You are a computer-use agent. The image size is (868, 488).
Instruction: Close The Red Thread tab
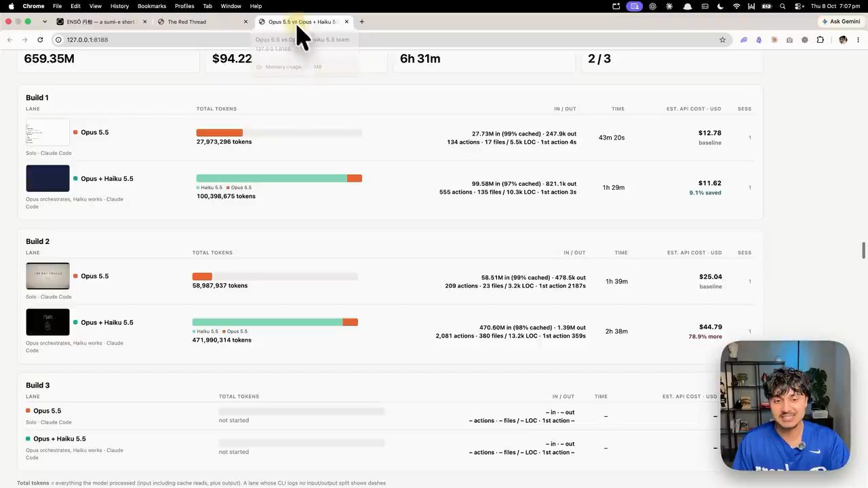coord(245,22)
